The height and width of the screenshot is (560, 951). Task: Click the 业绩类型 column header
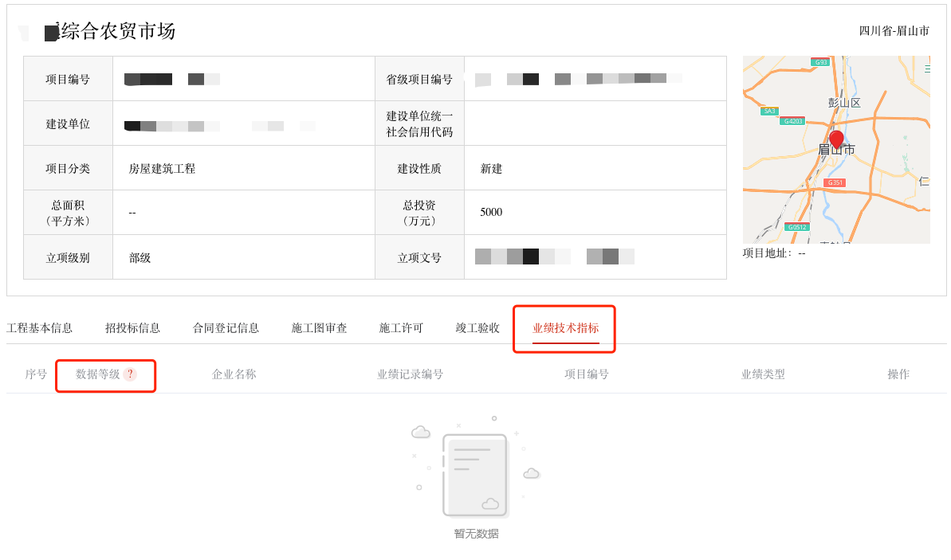[x=763, y=374]
